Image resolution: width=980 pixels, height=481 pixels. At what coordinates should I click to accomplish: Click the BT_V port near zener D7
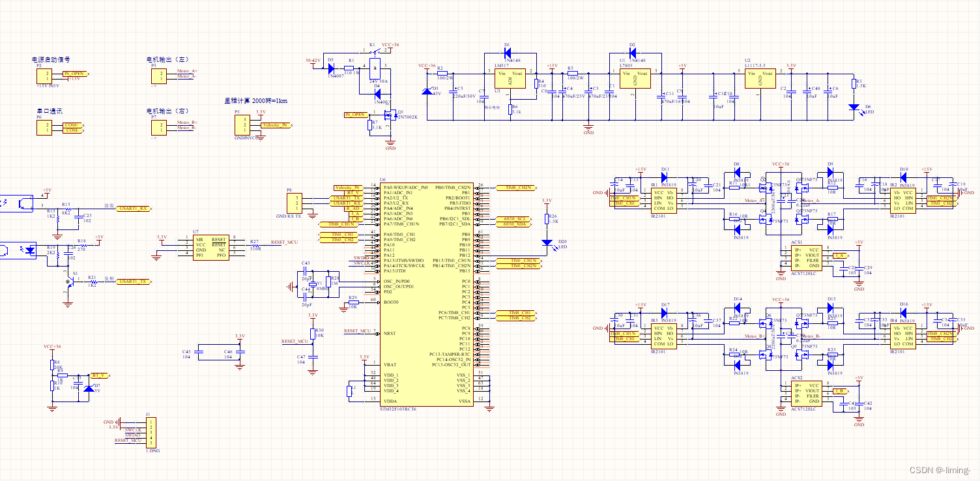100,376
